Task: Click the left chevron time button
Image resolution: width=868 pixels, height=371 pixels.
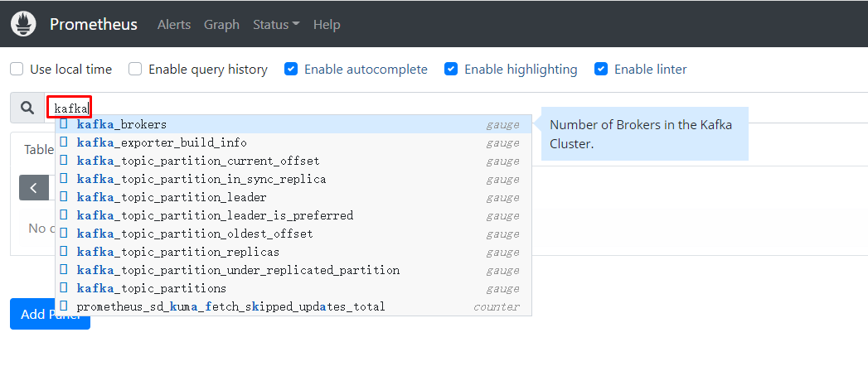Action: pos(34,188)
